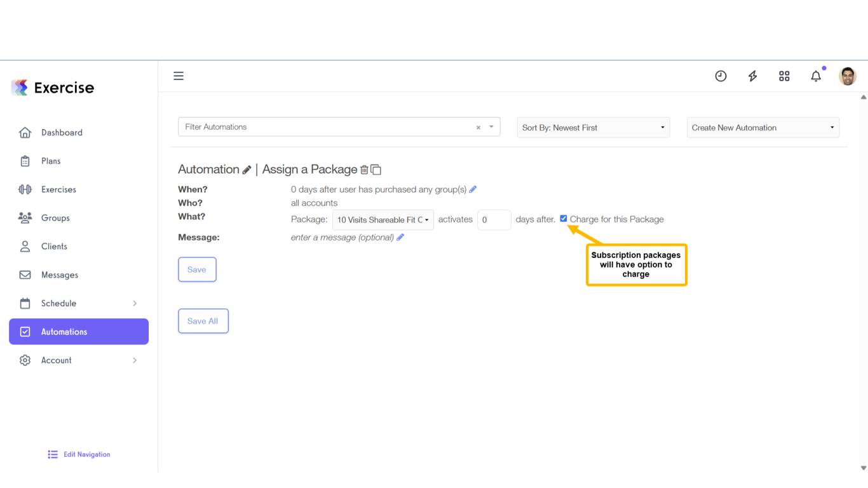The width and height of the screenshot is (868, 488).
Task: Click the Edit Navigation link
Action: click(x=86, y=454)
